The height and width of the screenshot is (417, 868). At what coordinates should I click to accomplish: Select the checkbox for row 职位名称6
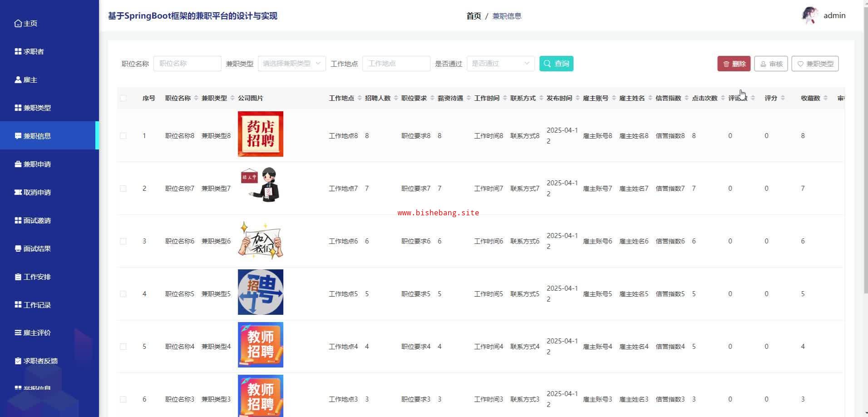(123, 241)
